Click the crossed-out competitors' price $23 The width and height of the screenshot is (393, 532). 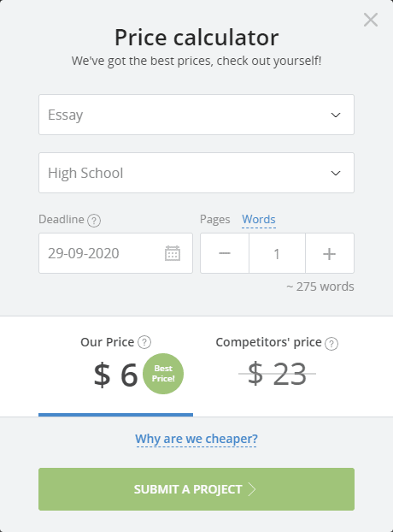tap(277, 374)
